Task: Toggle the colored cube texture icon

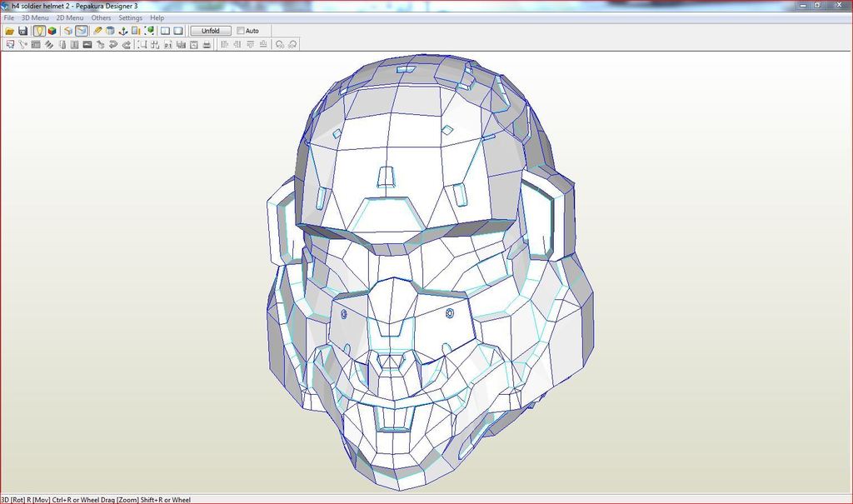Action: 52,31
